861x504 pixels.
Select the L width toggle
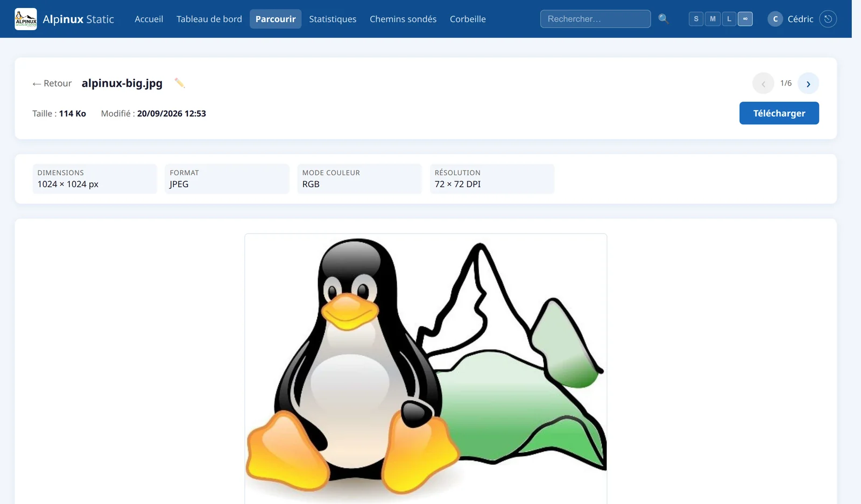click(x=729, y=19)
